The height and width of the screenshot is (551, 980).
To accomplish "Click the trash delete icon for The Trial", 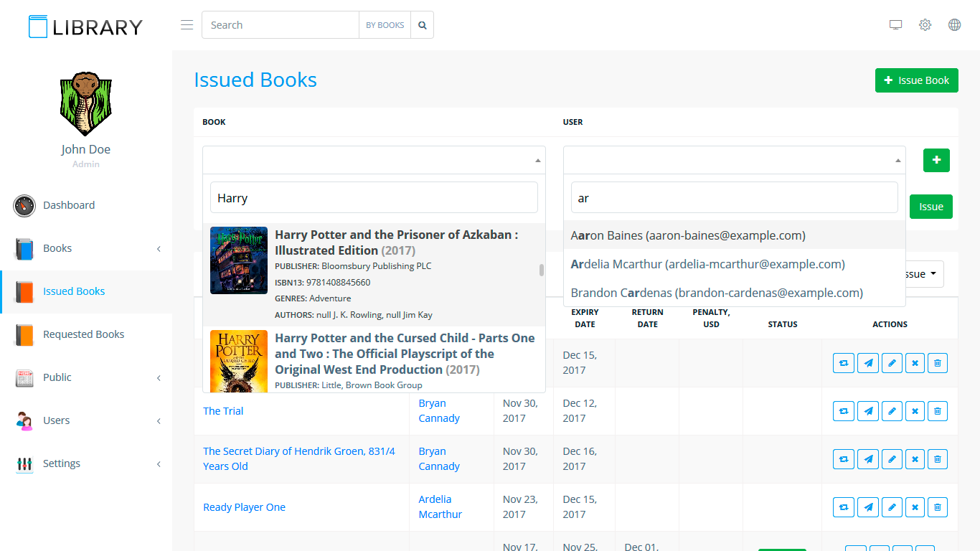I will [937, 411].
